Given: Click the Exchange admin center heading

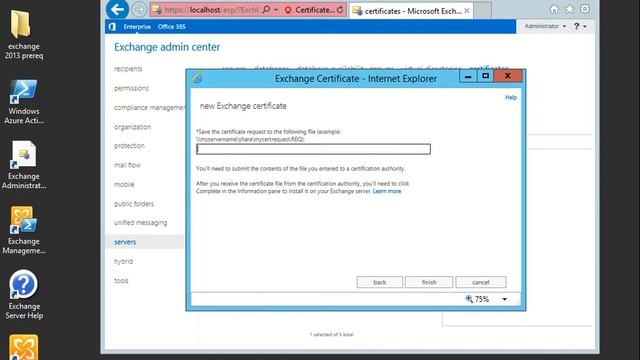Looking at the screenshot, I should (x=167, y=47).
